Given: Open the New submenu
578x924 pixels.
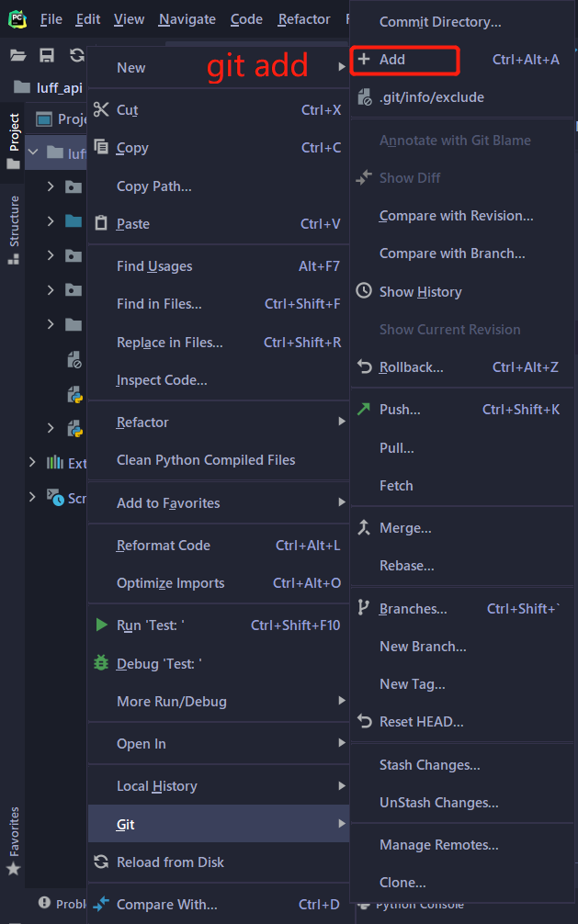Looking at the screenshot, I should point(218,67).
